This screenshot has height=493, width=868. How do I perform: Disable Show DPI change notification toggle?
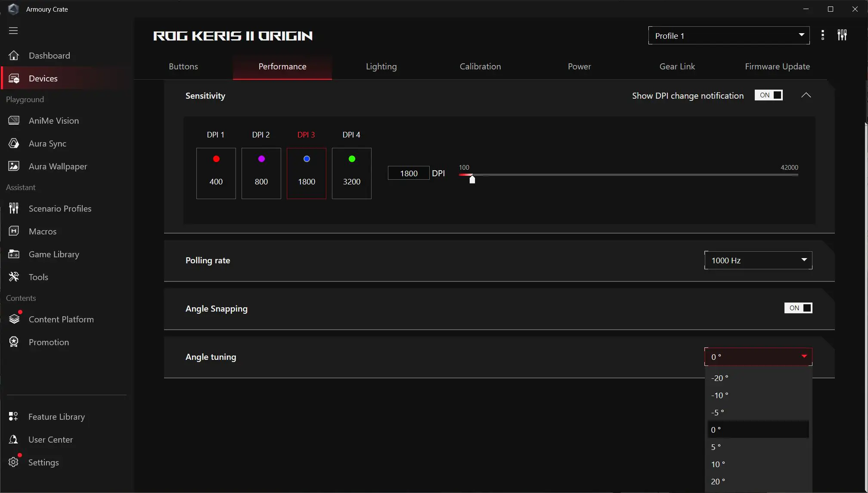tap(769, 95)
